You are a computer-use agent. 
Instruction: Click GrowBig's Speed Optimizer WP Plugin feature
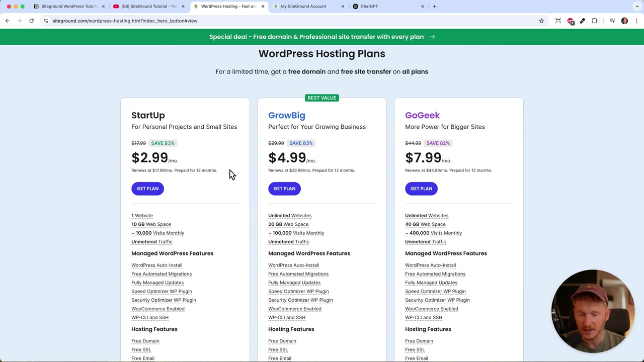298,291
